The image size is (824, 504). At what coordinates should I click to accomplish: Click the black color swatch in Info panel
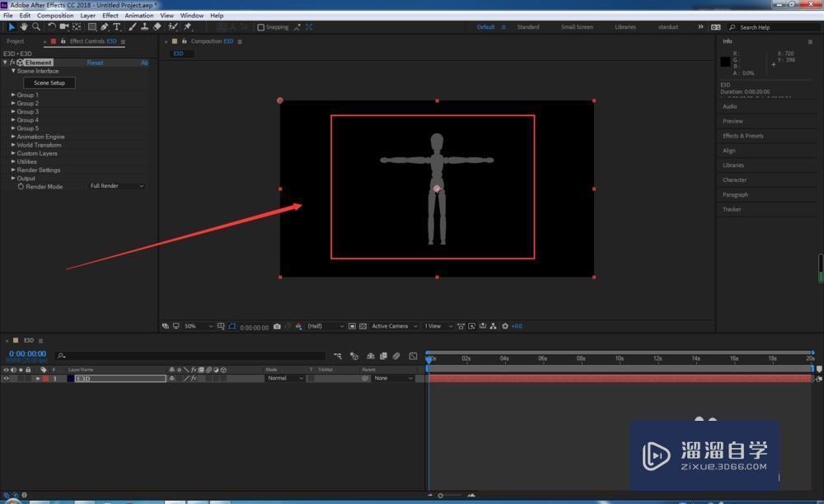click(725, 62)
